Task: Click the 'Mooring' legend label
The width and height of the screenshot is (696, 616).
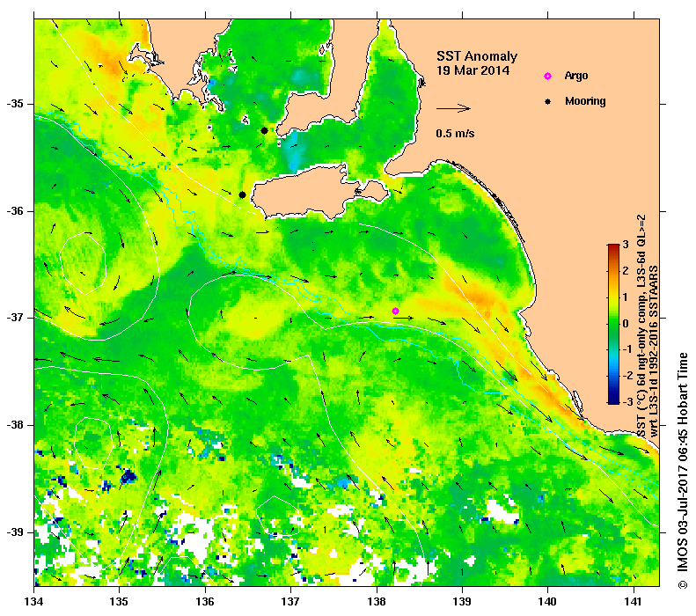Action: [x=585, y=101]
